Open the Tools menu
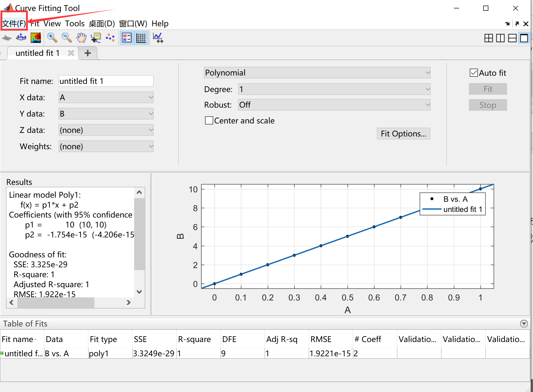Viewport: 533px width, 392px height. (74, 23)
